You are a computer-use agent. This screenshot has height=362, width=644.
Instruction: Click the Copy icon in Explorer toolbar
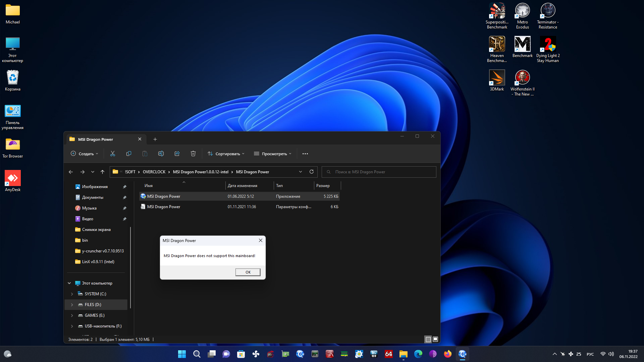(x=129, y=154)
